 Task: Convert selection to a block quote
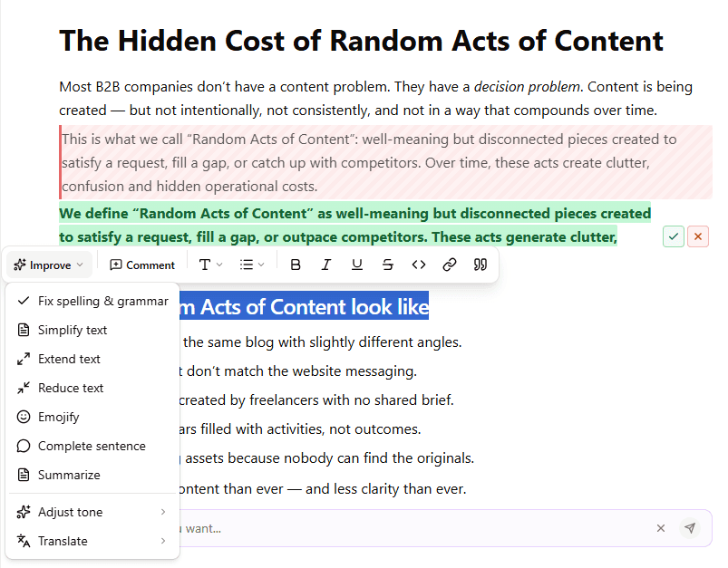480,265
